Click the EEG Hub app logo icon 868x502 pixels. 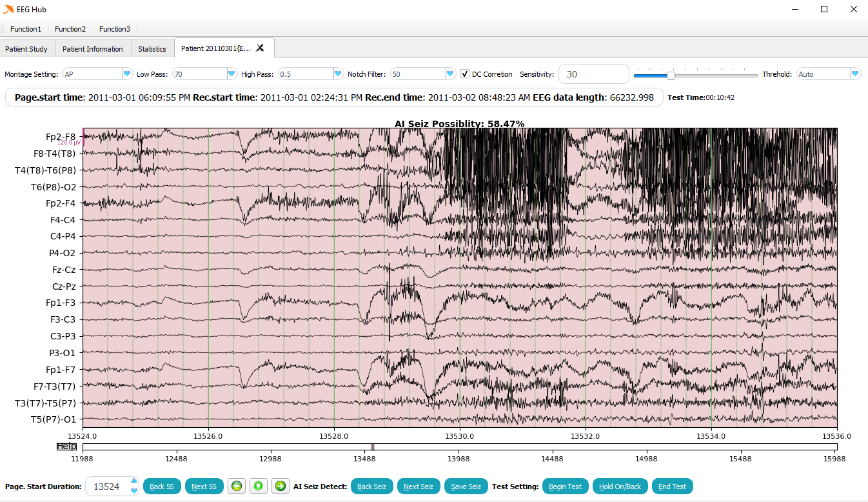(x=8, y=9)
